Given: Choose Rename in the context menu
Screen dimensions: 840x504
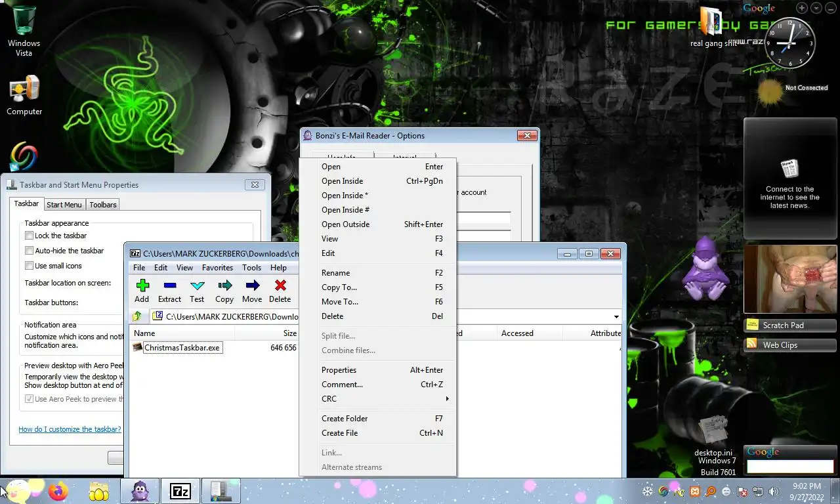Looking at the screenshot, I should [377, 273].
